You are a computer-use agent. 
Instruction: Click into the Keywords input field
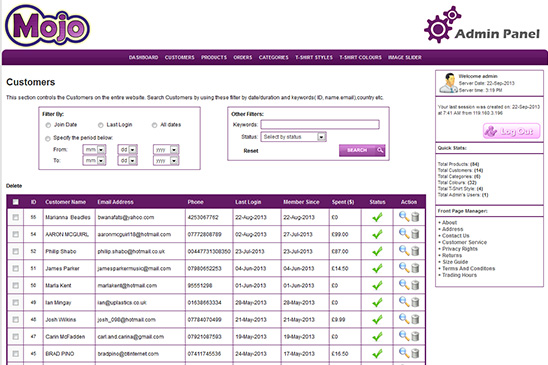click(x=320, y=124)
